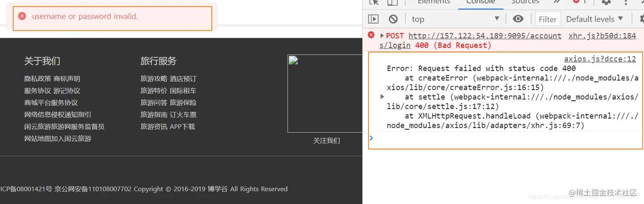Open the axios.js?dcce:12 source link
The width and height of the screenshot is (644, 204).
click(600, 59)
